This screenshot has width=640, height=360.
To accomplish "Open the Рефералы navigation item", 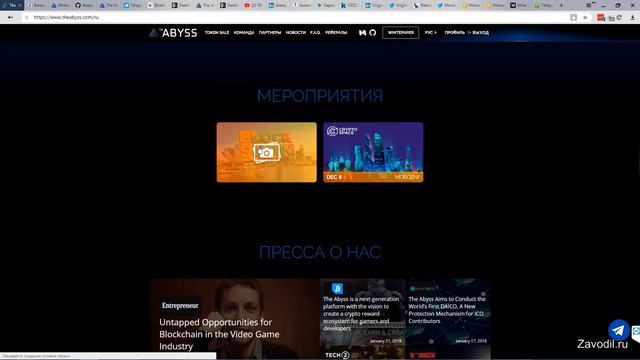I will pos(336,33).
